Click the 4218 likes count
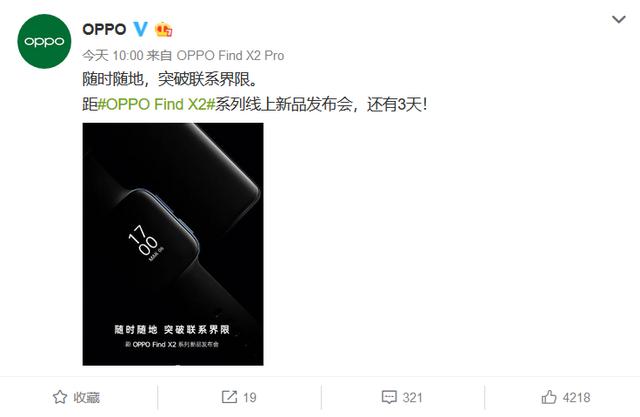Viewport: 640px width, 417px height. tap(576, 397)
